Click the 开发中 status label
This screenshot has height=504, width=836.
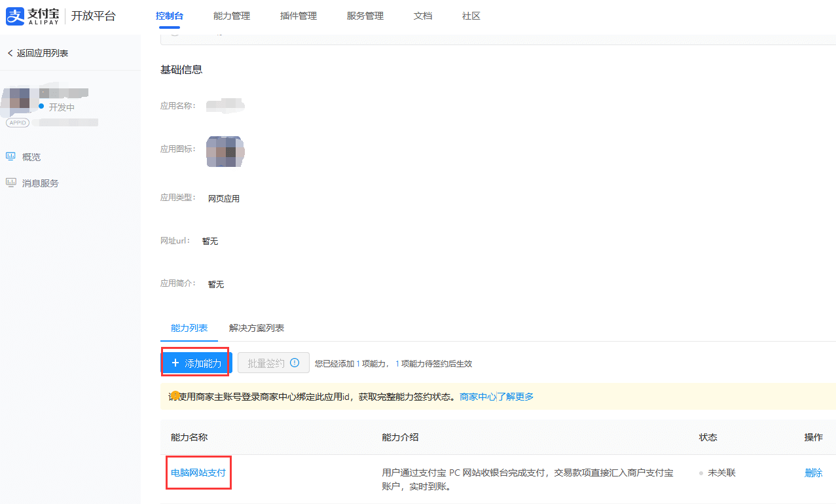coord(62,107)
